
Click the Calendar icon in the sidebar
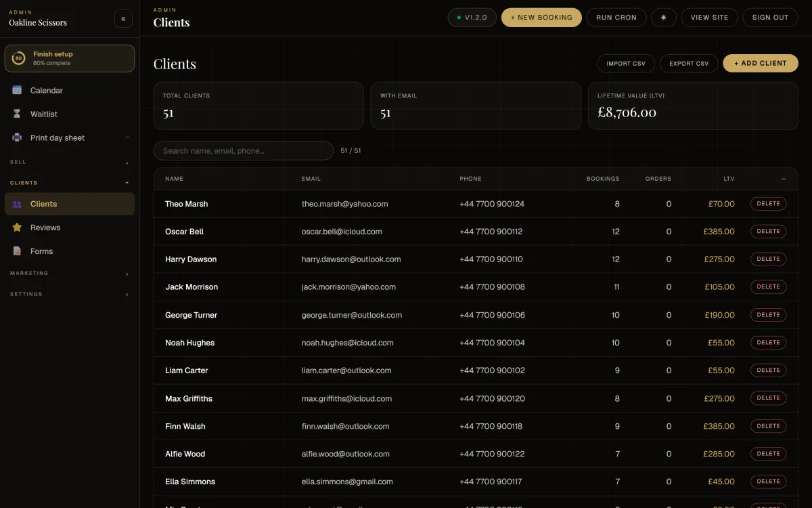pos(17,90)
